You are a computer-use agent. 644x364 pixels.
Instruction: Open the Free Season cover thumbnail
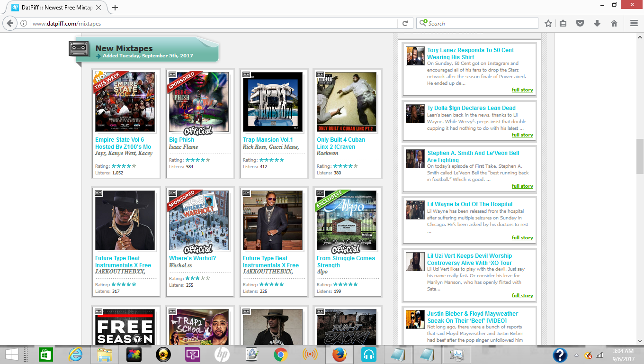coord(125,327)
